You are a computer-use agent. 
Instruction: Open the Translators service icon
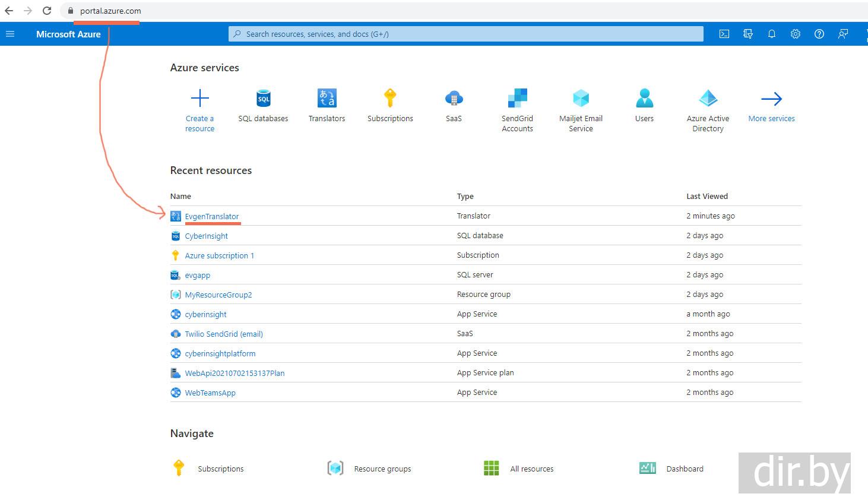[327, 99]
